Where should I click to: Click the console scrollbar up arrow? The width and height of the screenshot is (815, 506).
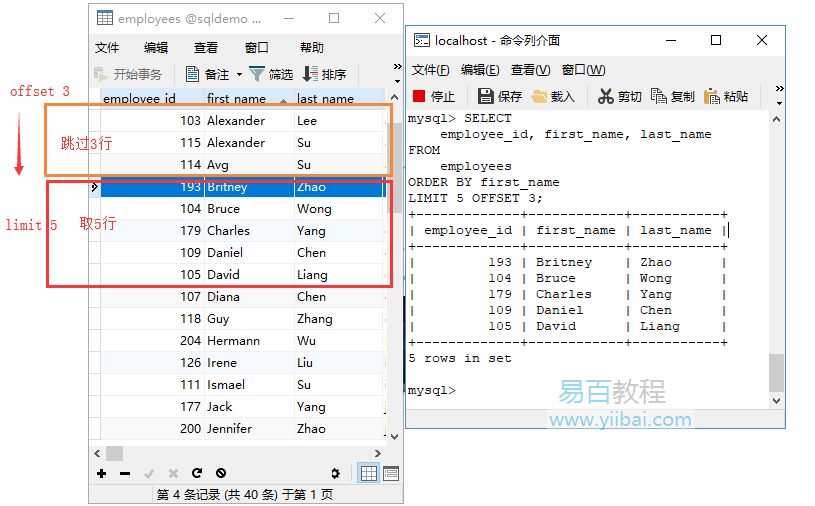coord(777,119)
